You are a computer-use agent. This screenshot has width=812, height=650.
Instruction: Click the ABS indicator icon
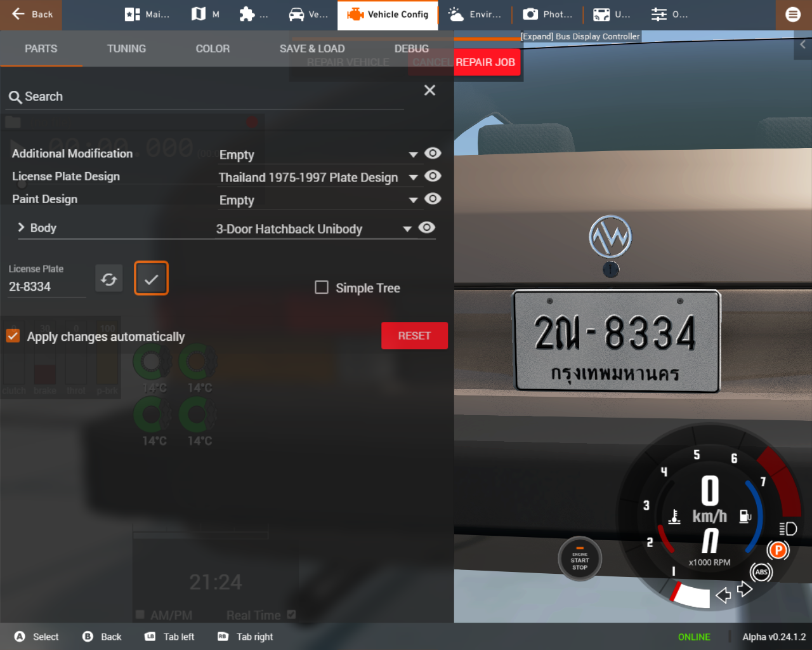pyautogui.click(x=761, y=572)
